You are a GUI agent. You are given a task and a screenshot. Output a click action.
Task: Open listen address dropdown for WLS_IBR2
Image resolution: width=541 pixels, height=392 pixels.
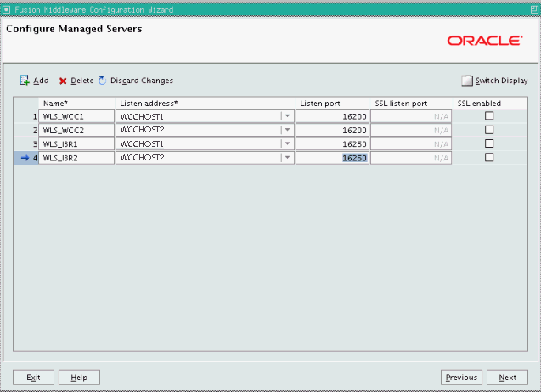287,158
